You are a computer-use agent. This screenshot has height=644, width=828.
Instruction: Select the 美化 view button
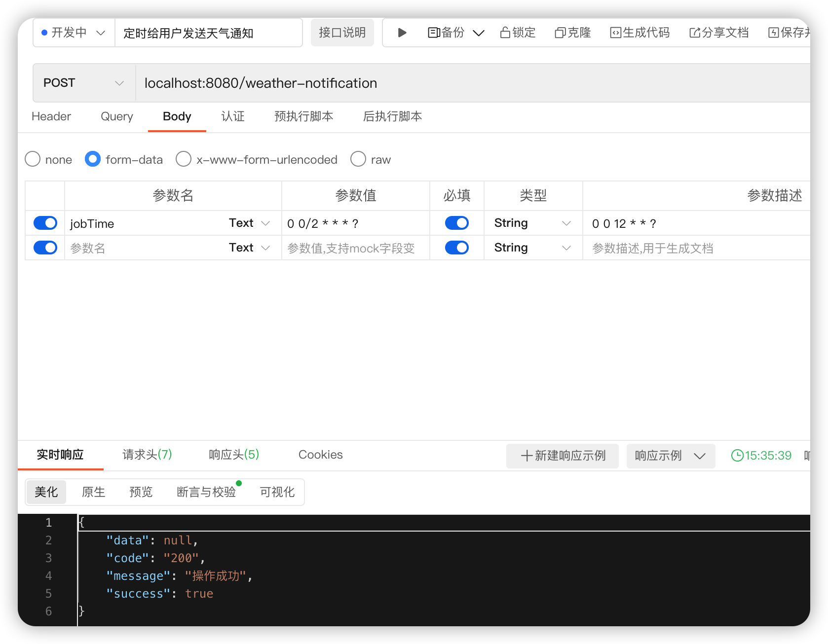46,492
